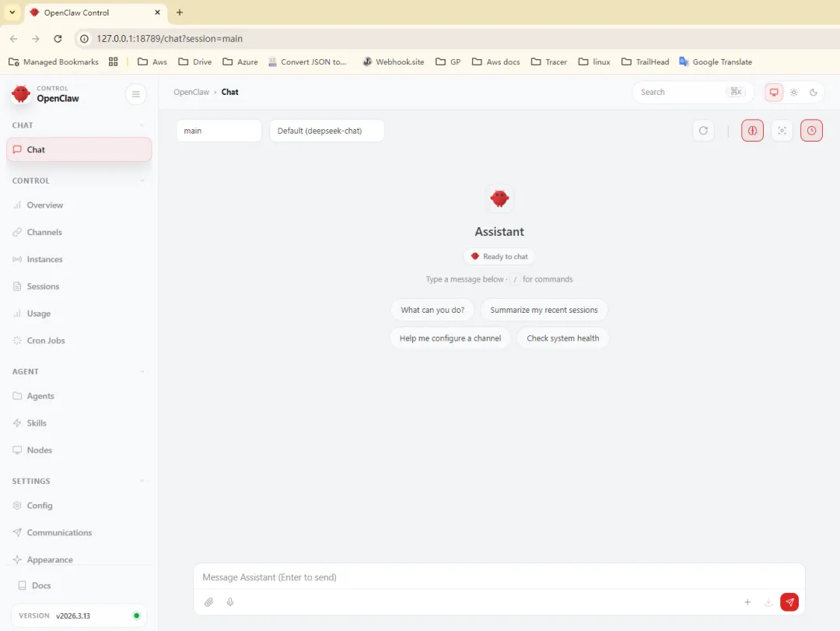The width and height of the screenshot is (840, 631).
Task: Send message with the red paper plane button
Action: 789,602
